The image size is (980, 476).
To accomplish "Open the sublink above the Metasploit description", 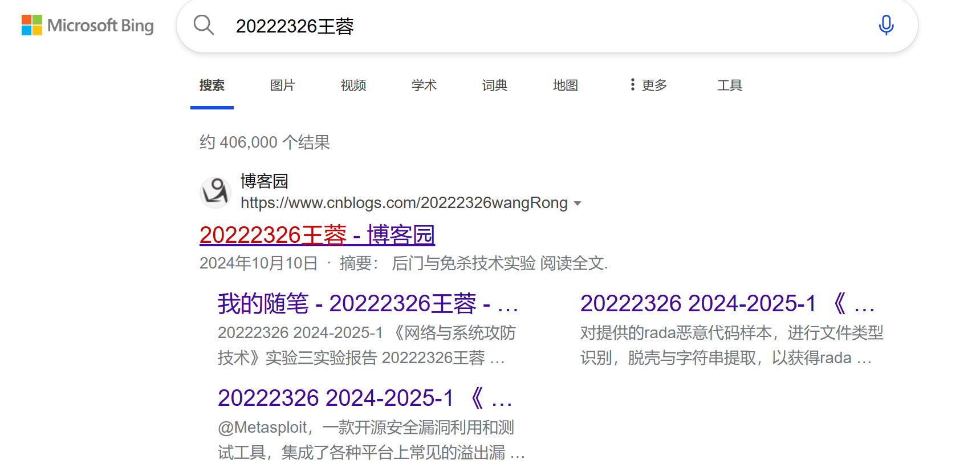I will (x=365, y=398).
